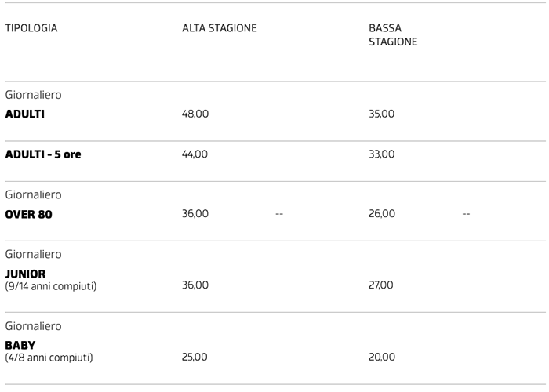The width and height of the screenshot is (549, 392).
Task: Click the 36,00 price in OVER 80 row
Action: coord(195,213)
